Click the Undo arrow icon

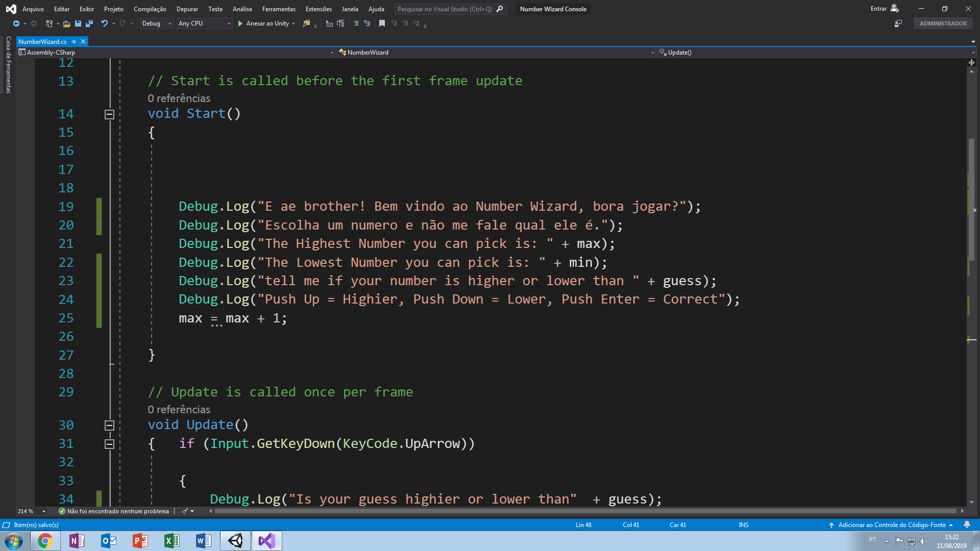coord(105,23)
